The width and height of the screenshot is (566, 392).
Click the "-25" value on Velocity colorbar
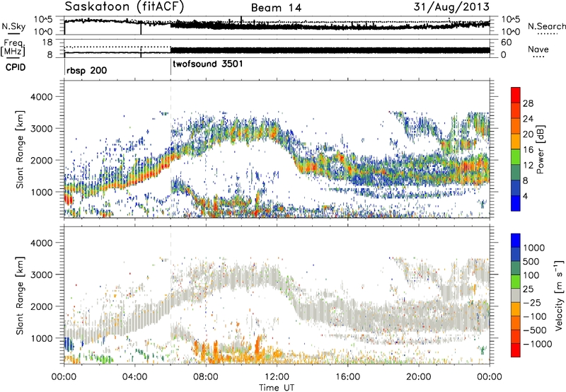532,303
